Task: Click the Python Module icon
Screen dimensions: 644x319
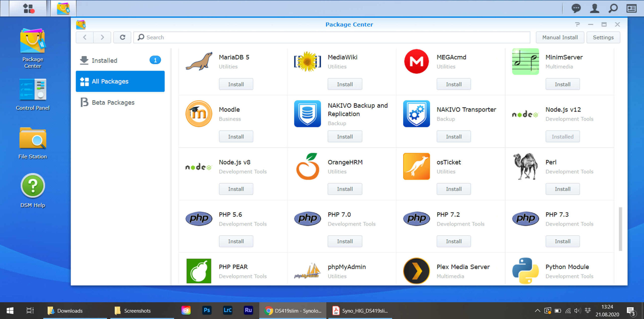Action: 526,271
